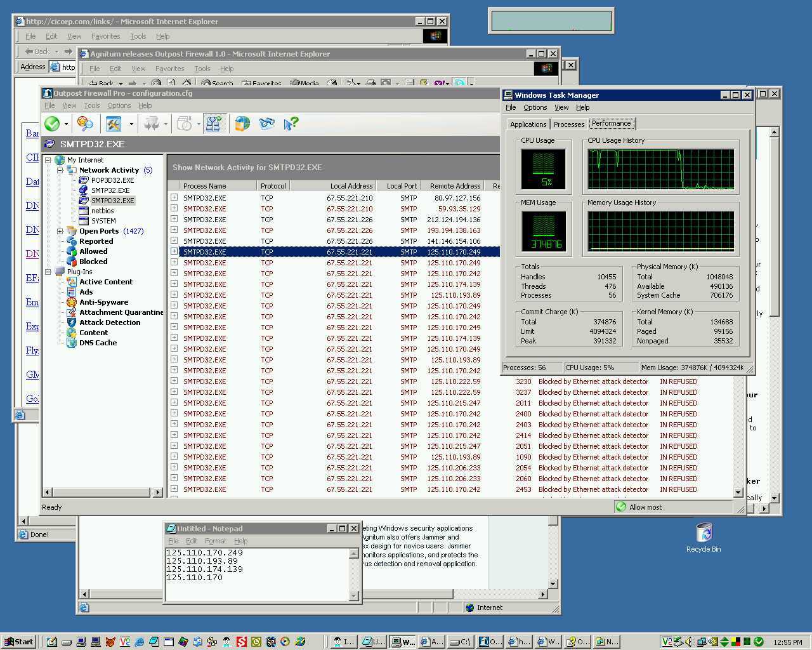Click the Local Address column header

(x=333, y=186)
